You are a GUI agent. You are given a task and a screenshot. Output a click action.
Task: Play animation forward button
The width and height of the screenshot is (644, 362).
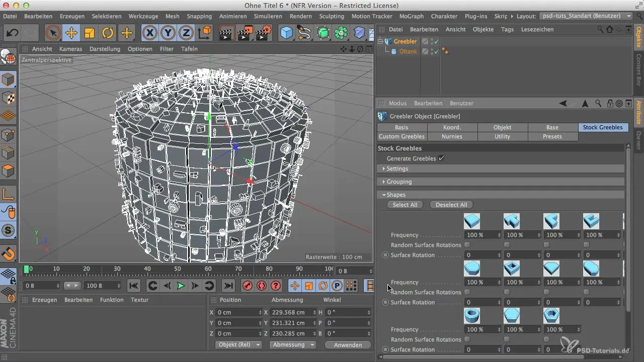click(x=181, y=286)
